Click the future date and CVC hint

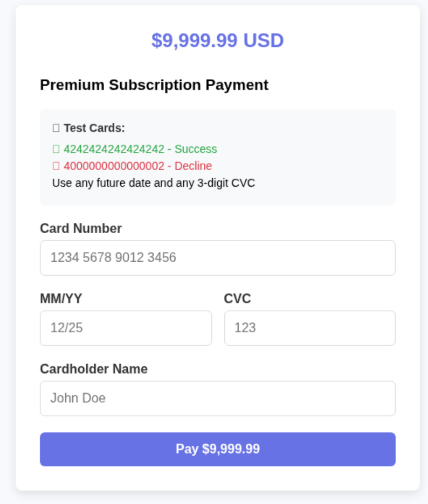click(154, 183)
